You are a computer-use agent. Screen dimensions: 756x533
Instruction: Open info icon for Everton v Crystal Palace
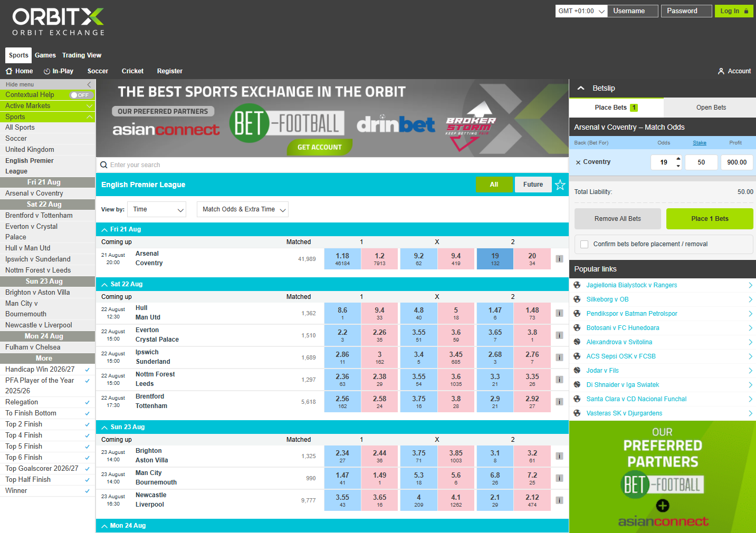(x=559, y=335)
